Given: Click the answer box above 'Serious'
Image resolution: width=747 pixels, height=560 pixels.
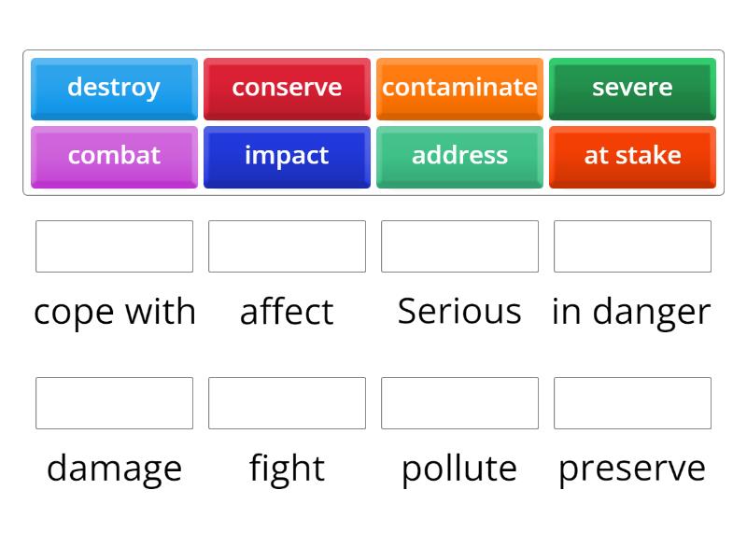Looking at the screenshot, I should tap(459, 246).
